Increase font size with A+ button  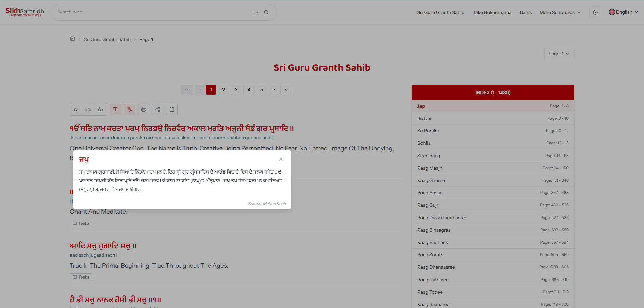tap(100, 109)
